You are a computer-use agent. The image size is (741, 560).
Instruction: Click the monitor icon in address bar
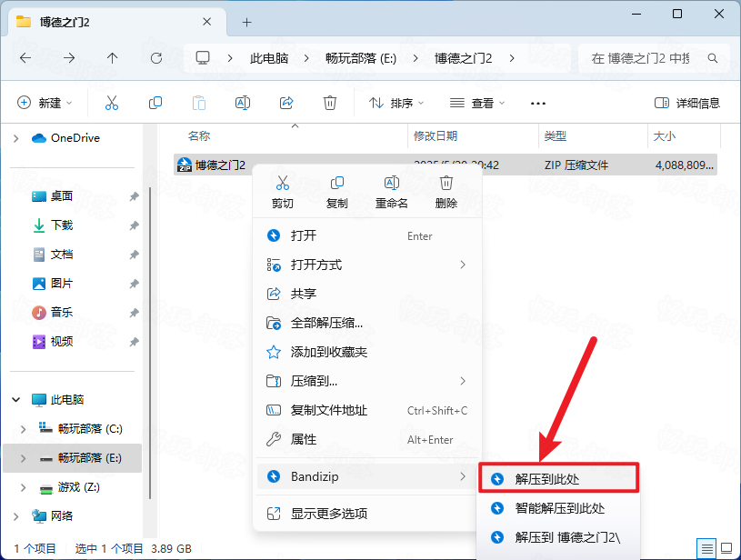coord(203,57)
